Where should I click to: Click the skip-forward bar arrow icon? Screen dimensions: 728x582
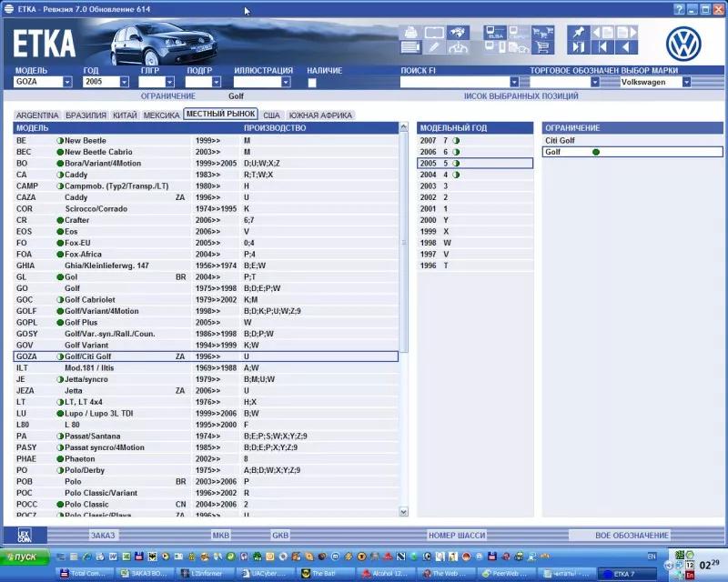(x=579, y=47)
